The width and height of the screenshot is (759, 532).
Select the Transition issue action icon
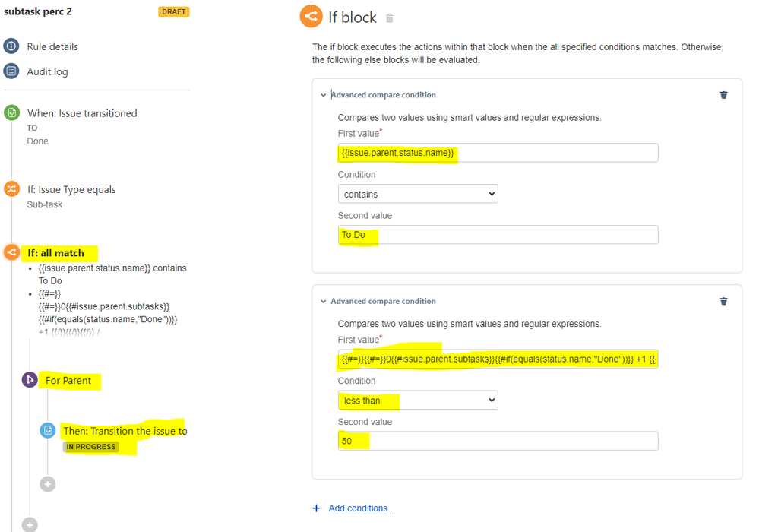[47, 430]
